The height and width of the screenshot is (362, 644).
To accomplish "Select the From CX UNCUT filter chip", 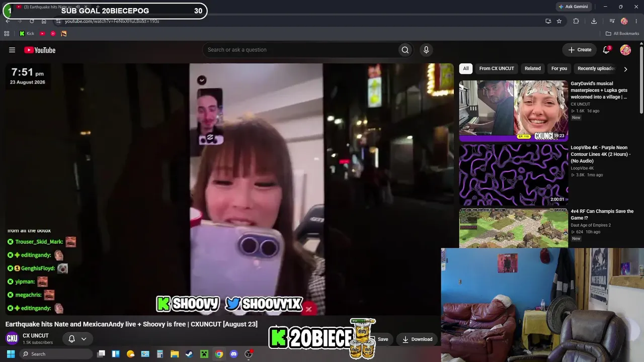I will click(x=497, y=68).
